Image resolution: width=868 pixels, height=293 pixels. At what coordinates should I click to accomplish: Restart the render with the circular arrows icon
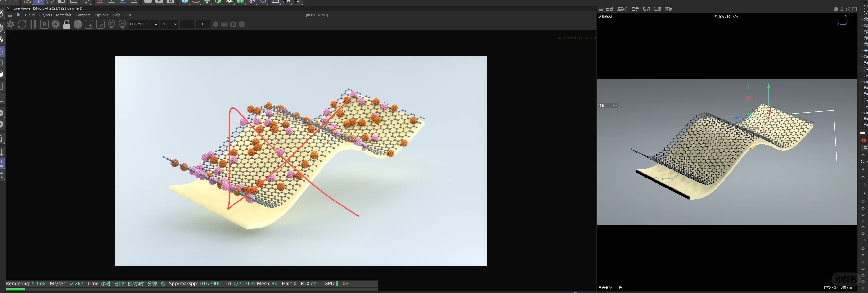[22, 24]
